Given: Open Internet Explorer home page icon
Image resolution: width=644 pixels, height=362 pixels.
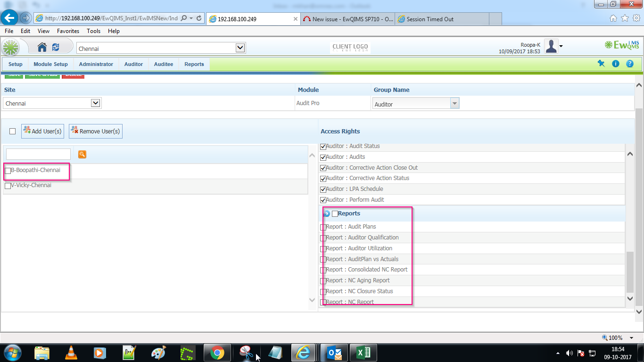Looking at the screenshot, I should (613, 18).
